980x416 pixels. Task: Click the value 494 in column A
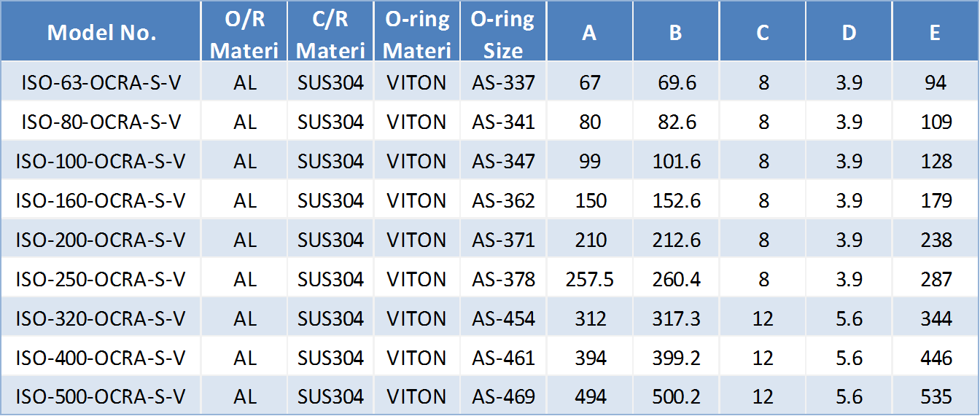[x=589, y=396]
